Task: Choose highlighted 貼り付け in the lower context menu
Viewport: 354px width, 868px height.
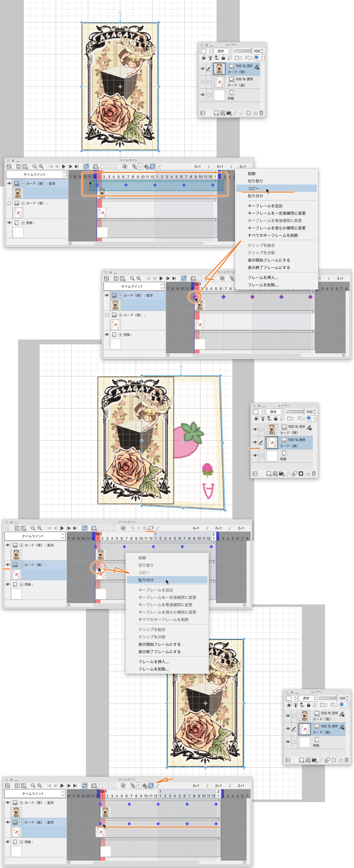Action: 167,580
